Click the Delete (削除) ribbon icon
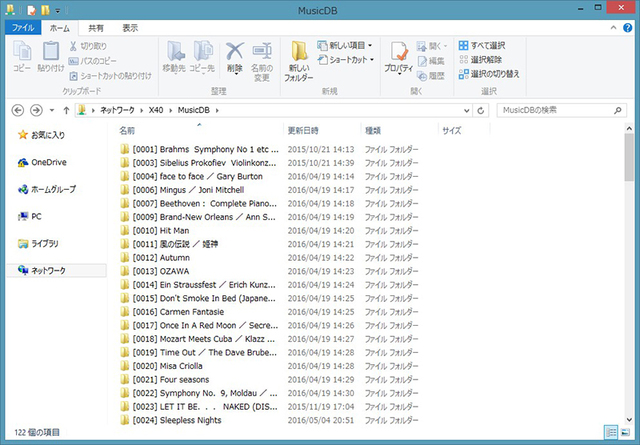This screenshot has height=445, width=640. tap(234, 58)
